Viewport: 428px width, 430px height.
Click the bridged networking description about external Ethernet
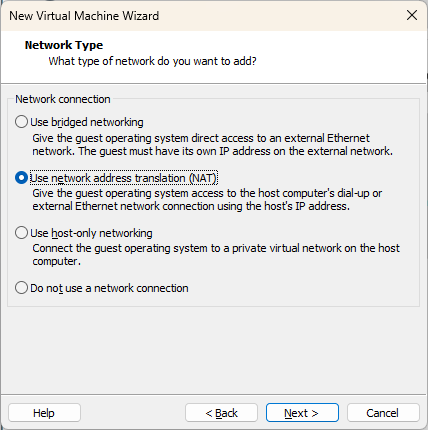[212, 145]
